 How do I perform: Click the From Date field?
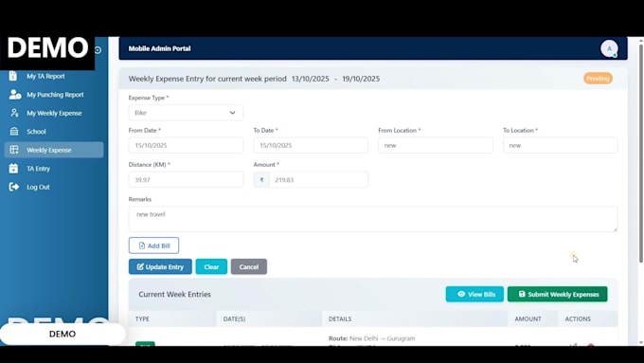186,145
